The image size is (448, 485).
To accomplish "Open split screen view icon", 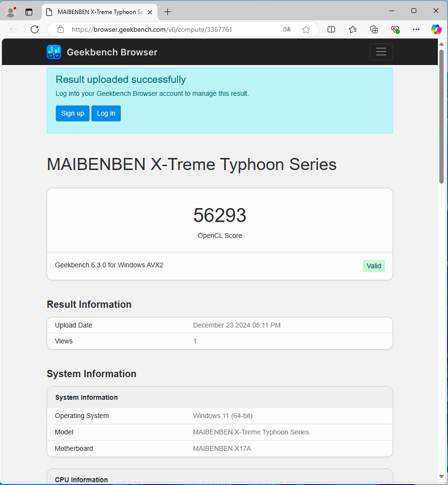I will pyautogui.click(x=331, y=29).
